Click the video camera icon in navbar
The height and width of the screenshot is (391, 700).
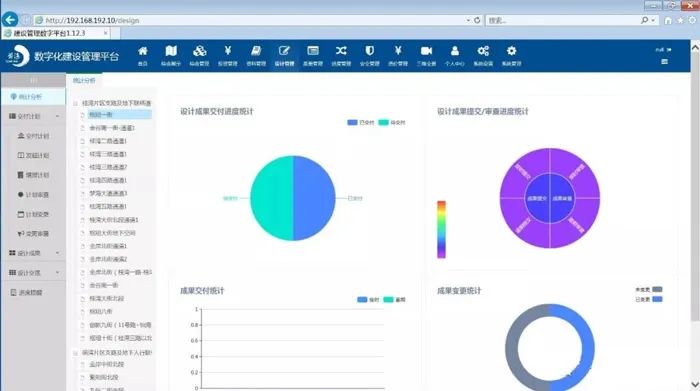pyautogui.click(x=426, y=51)
